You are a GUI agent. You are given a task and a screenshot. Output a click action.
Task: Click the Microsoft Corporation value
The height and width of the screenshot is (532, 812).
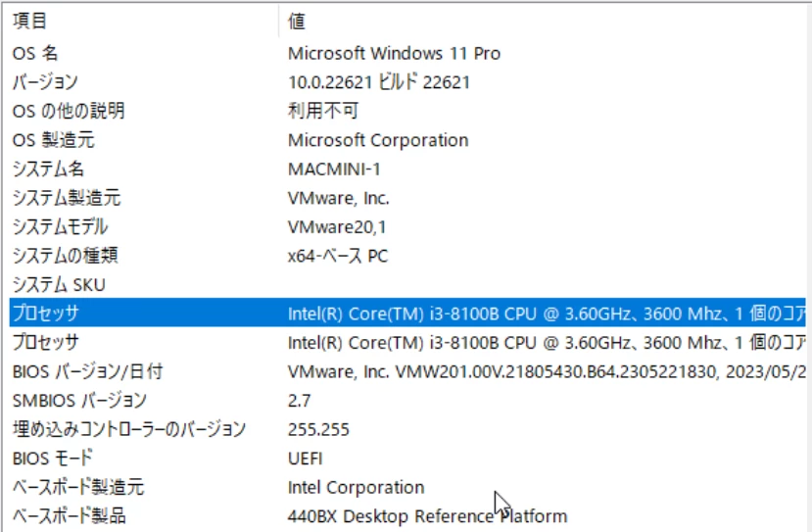pos(378,140)
